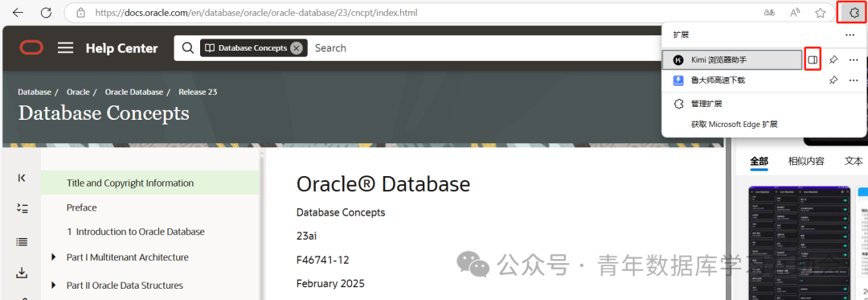Open Database breadcrumb link
Screen dimensions: 868x300
(x=35, y=92)
